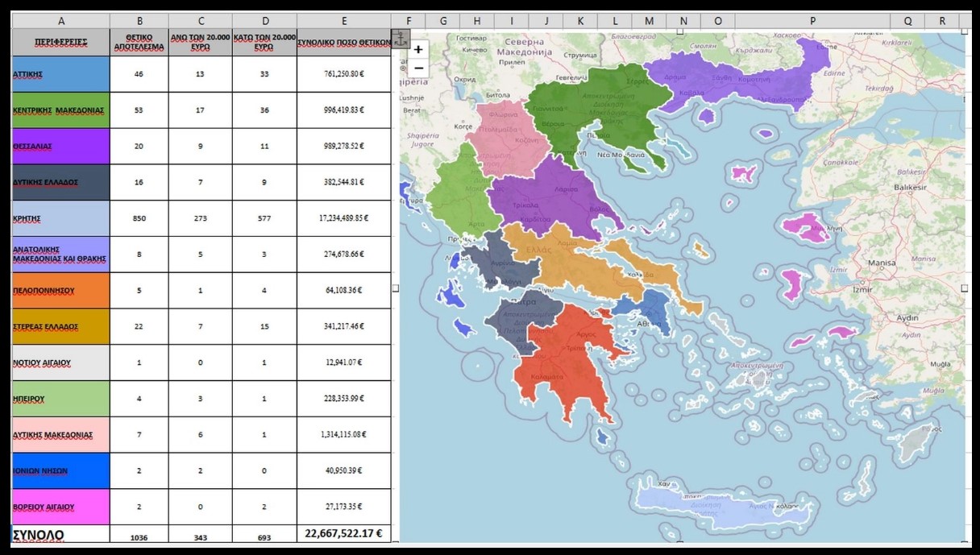
Task: Click the map's top center resize handle
Action: coord(681,31)
